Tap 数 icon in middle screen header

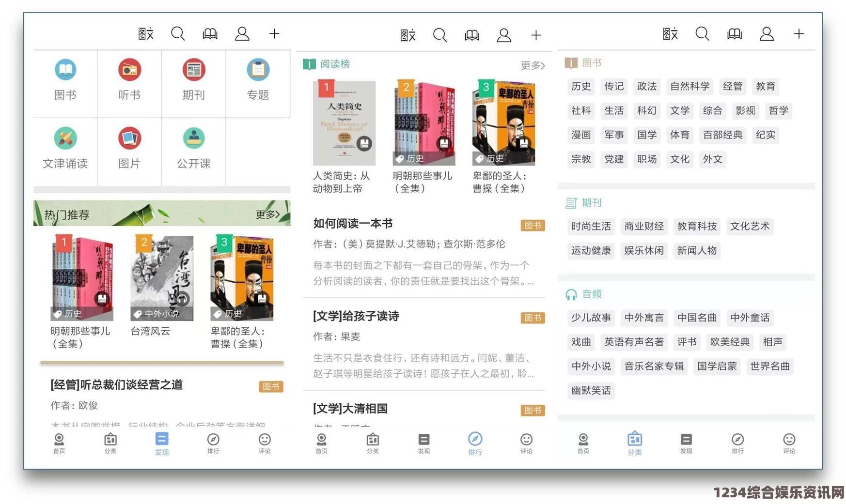click(408, 35)
